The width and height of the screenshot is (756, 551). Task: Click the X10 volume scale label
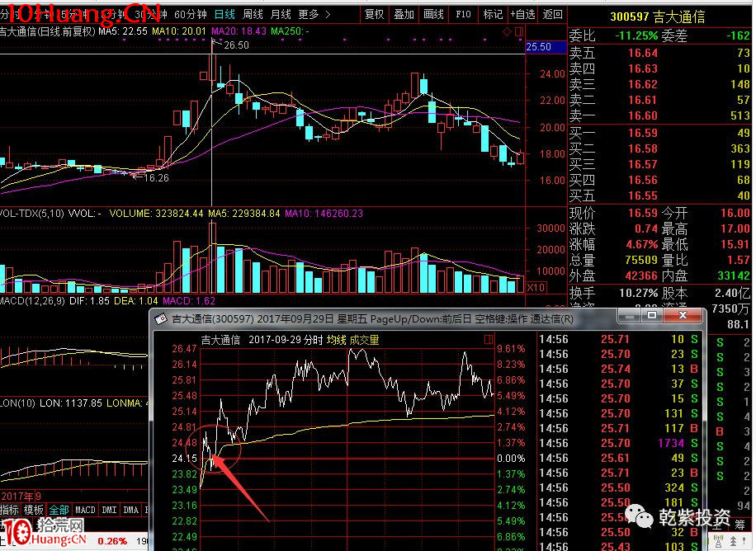point(536,287)
